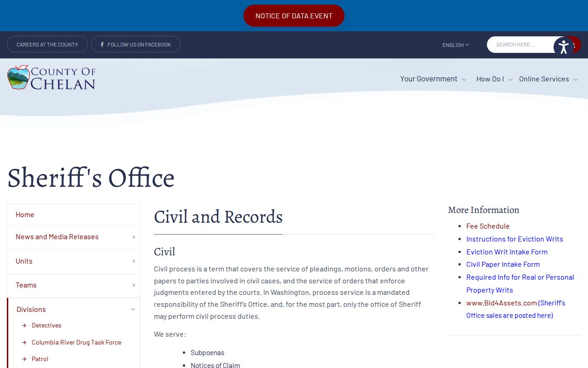588x368 pixels.
Task: Click the Subpoenas list item
Action: click(x=208, y=353)
